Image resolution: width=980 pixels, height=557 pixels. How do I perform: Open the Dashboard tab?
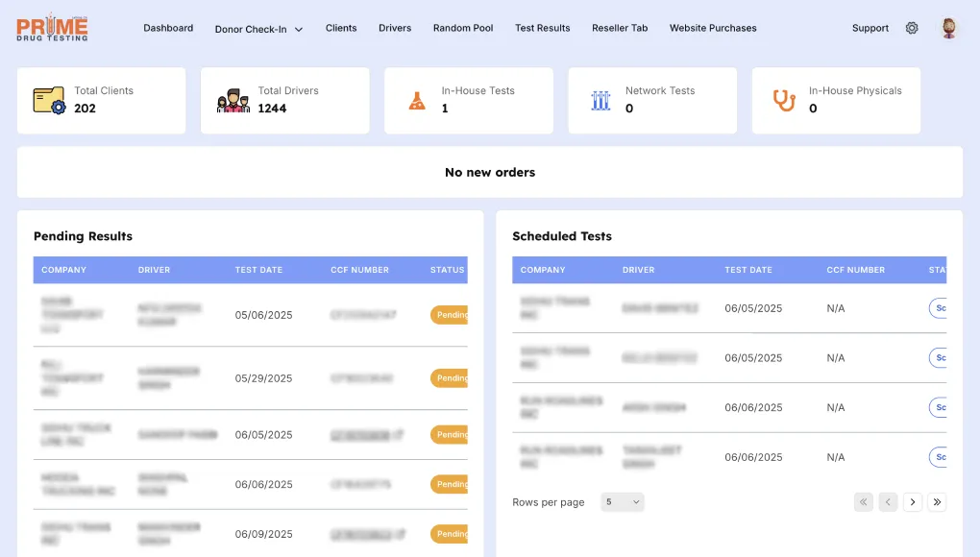click(168, 28)
